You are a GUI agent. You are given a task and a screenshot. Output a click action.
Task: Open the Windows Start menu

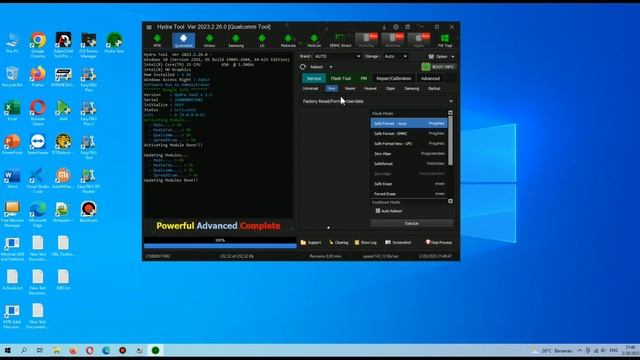(x=7, y=350)
